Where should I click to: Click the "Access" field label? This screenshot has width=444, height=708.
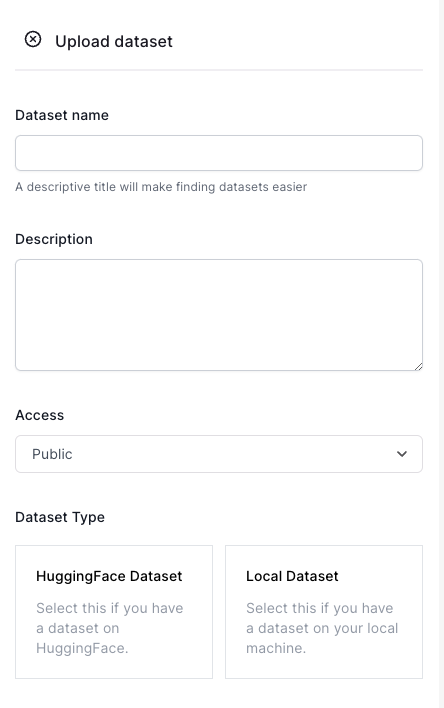coord(40,415)
